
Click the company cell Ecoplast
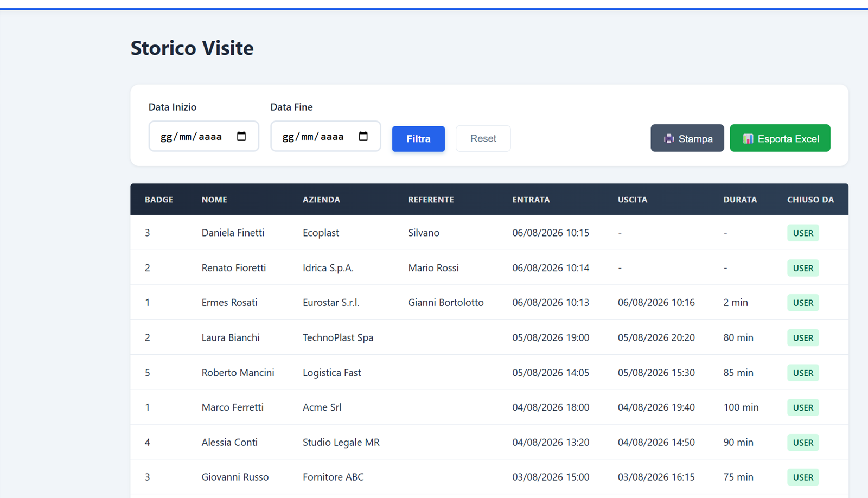tap(321, 233)
